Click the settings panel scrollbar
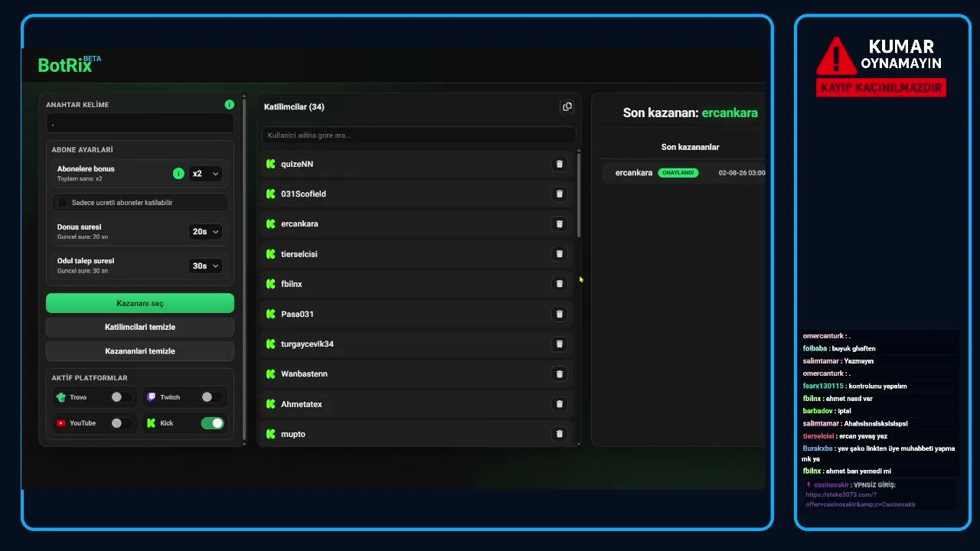 tap(244, 268)
